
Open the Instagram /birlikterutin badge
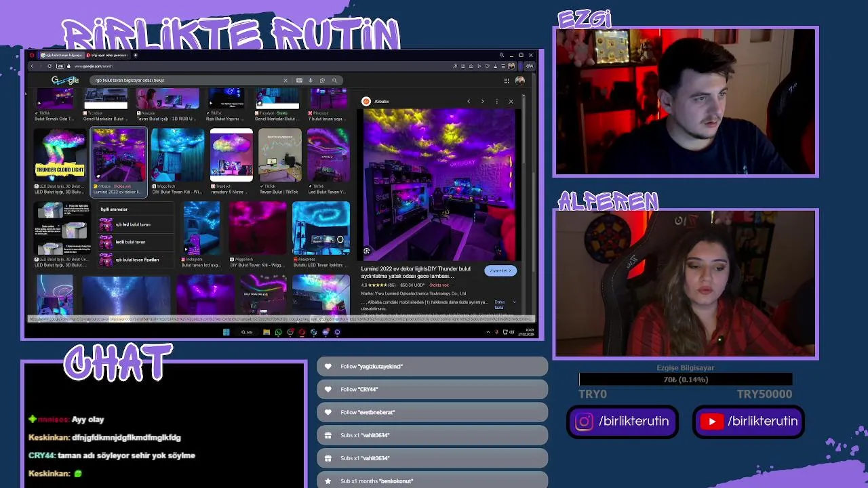pyautogui.click(x=623, y=422)
